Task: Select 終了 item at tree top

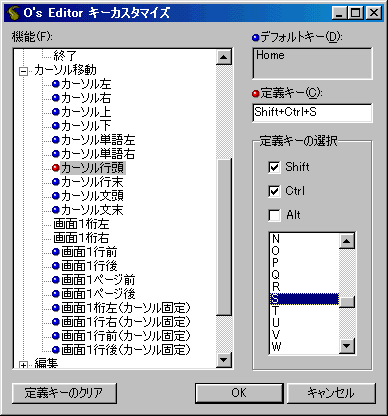Action: click(x=65, y=56)
